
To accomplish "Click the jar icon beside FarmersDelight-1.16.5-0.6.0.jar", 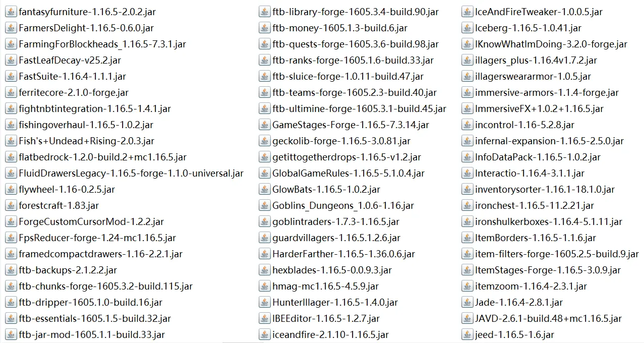I will tap(11, 28).
